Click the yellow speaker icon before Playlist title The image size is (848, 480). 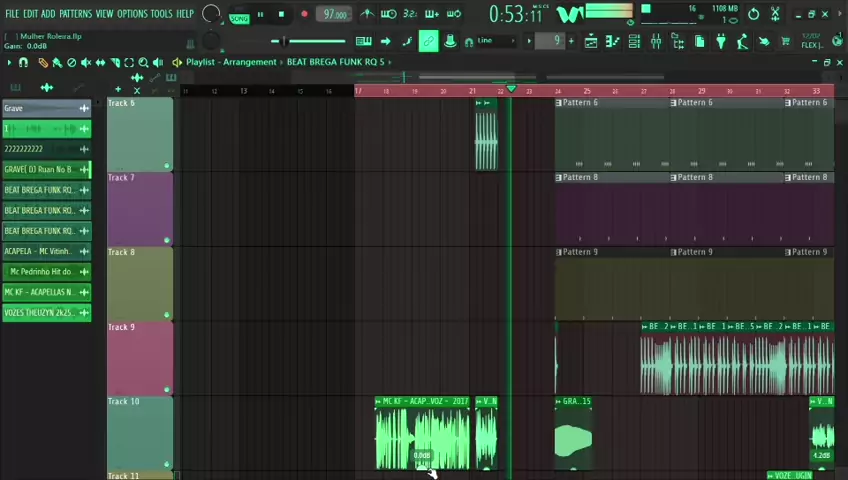pos(176,63)
